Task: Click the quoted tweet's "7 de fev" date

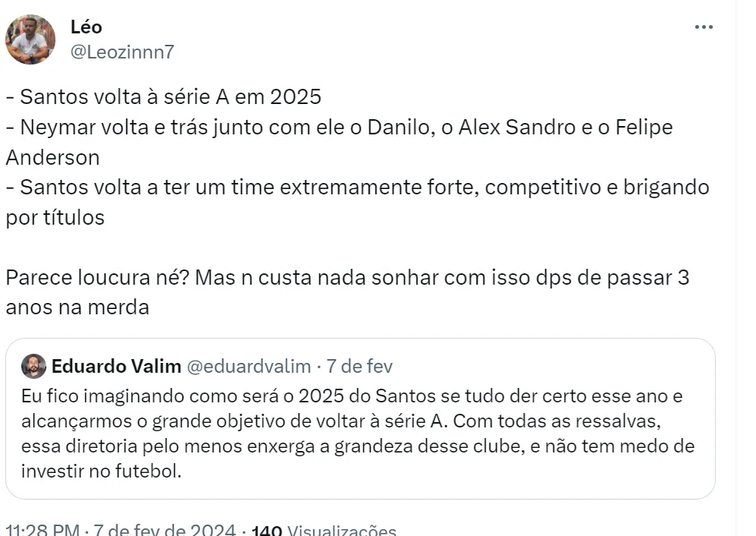Action: (359, 367)
